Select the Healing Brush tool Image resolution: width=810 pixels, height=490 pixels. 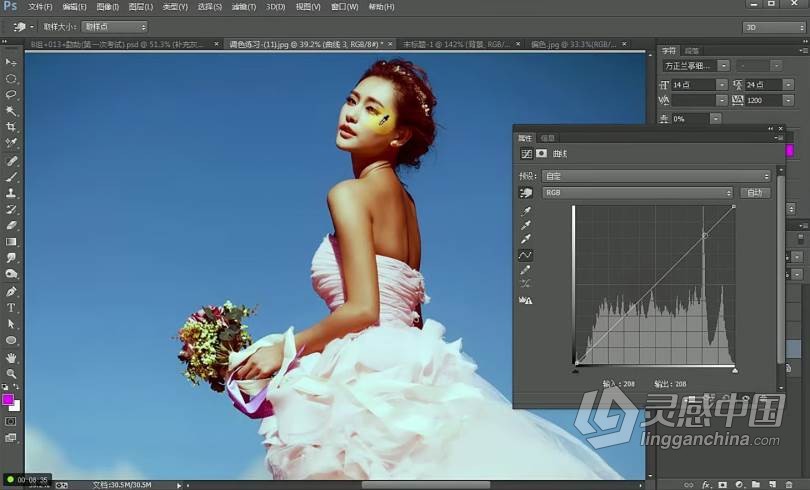11,161
